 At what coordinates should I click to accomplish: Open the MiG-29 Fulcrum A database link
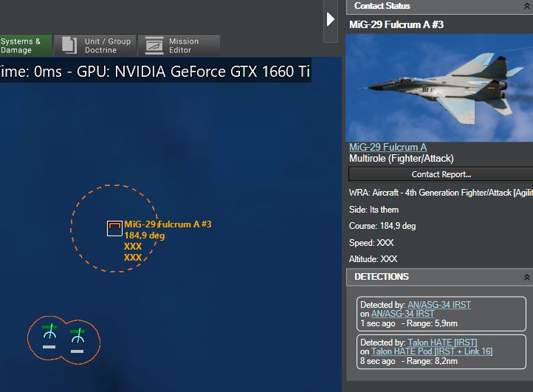[x=388, y=147]
